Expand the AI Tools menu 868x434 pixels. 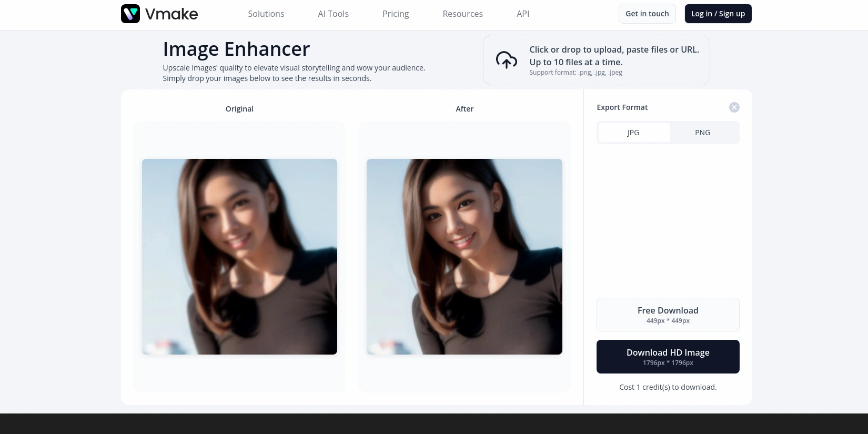333,14
